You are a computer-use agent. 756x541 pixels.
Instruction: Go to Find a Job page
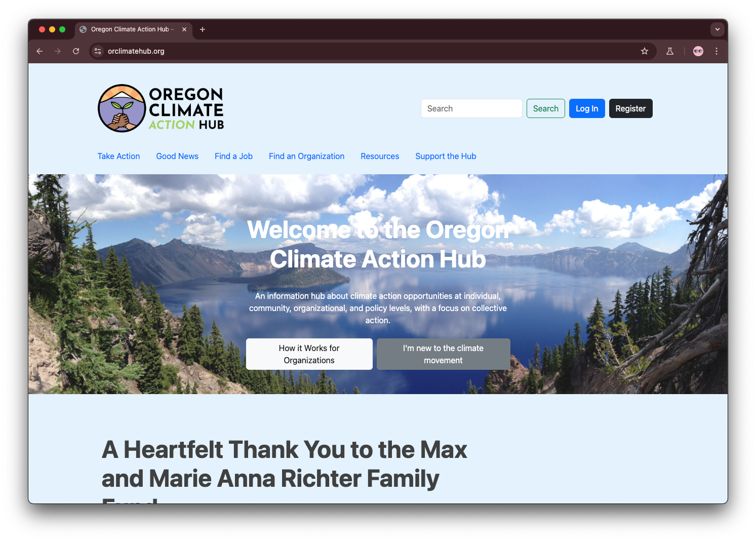point(233,156)
